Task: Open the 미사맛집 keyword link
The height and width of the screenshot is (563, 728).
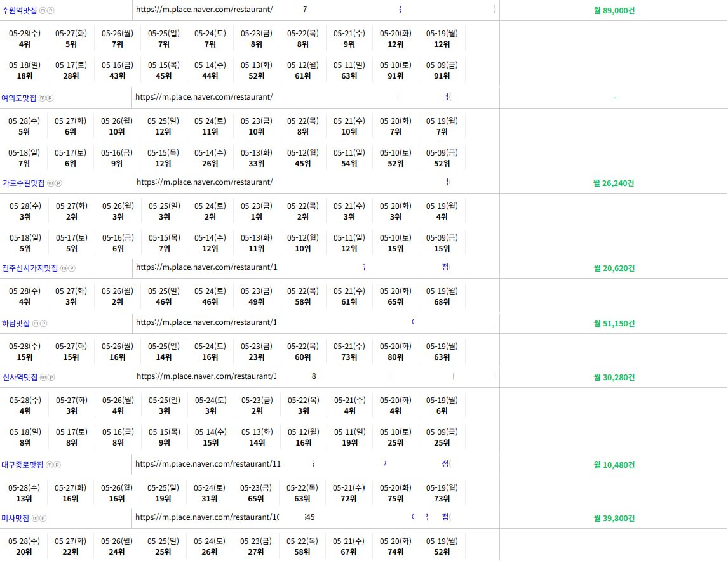Action: coord(16,519)
